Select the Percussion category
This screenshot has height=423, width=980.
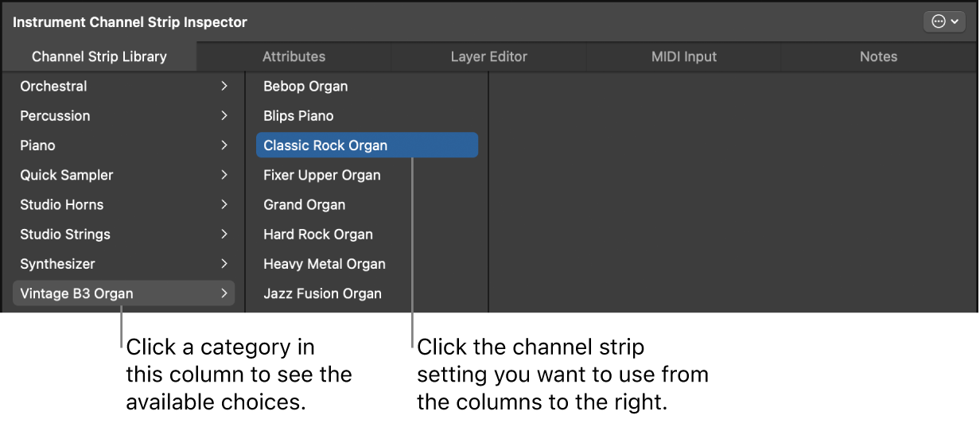coord(124,116)
